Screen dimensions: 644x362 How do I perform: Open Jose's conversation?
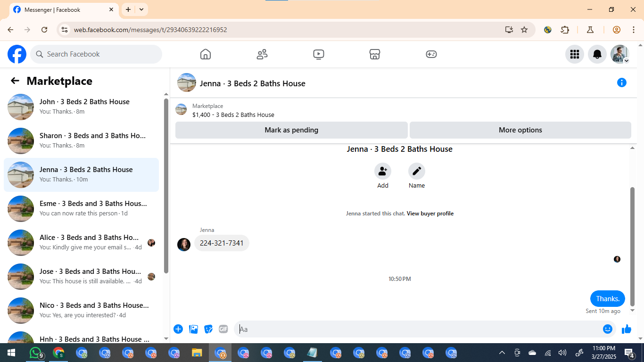[81, 277]
